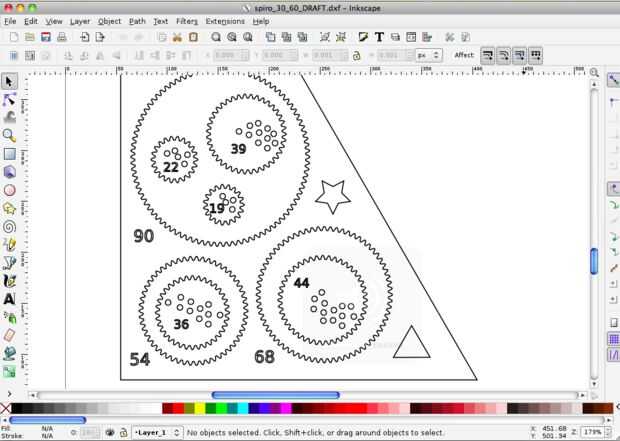This screenshot has height=441, width=620.
Task: Click the Print icon
Action: (x=61, y=37)
